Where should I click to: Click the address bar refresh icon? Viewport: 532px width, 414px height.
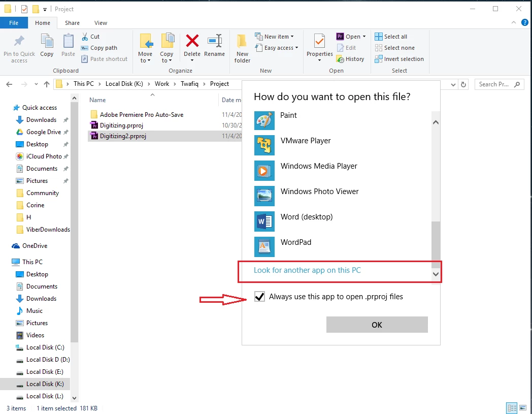pyautogui.click(x=463, y=84)
